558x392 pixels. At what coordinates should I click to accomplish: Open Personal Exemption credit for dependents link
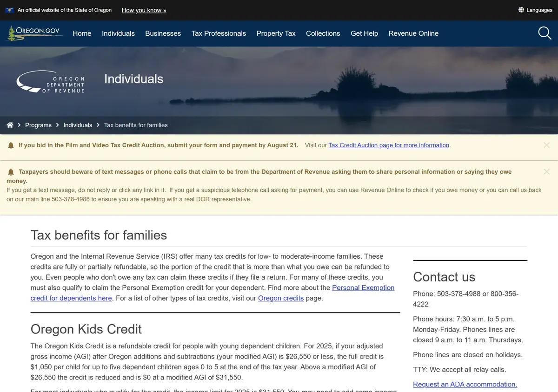213,293
